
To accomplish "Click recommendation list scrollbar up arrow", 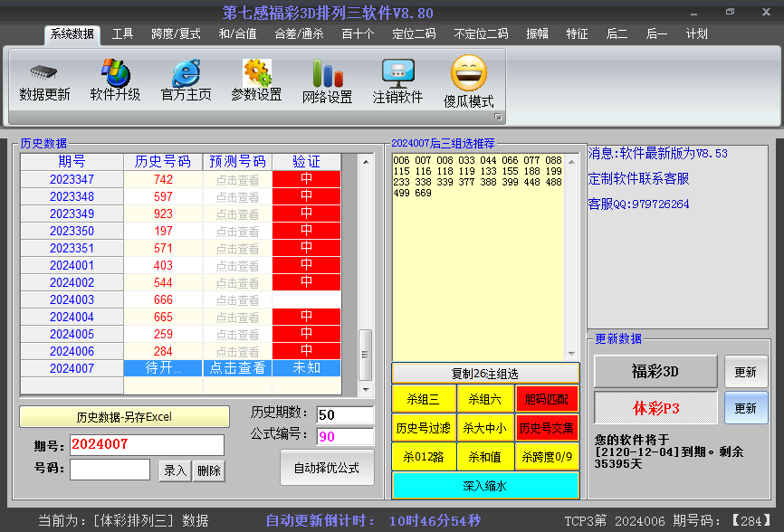I will point(571,162).
